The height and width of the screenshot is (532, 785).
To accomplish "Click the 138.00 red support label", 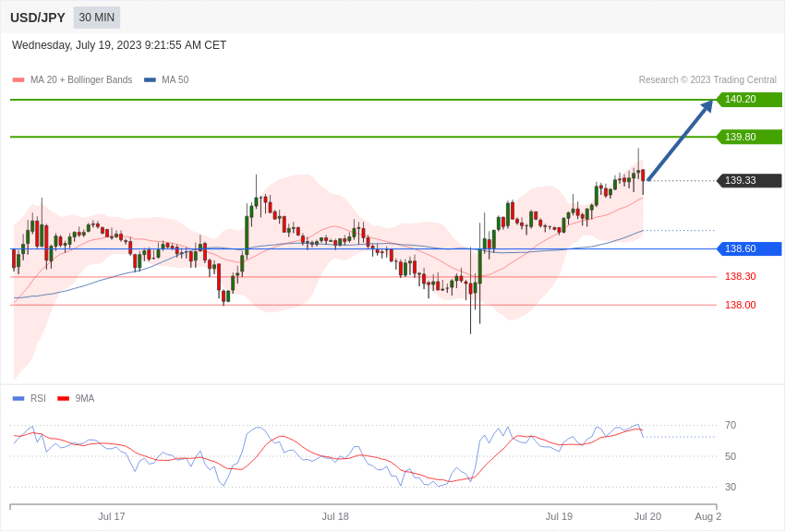I will pos(741,305).
